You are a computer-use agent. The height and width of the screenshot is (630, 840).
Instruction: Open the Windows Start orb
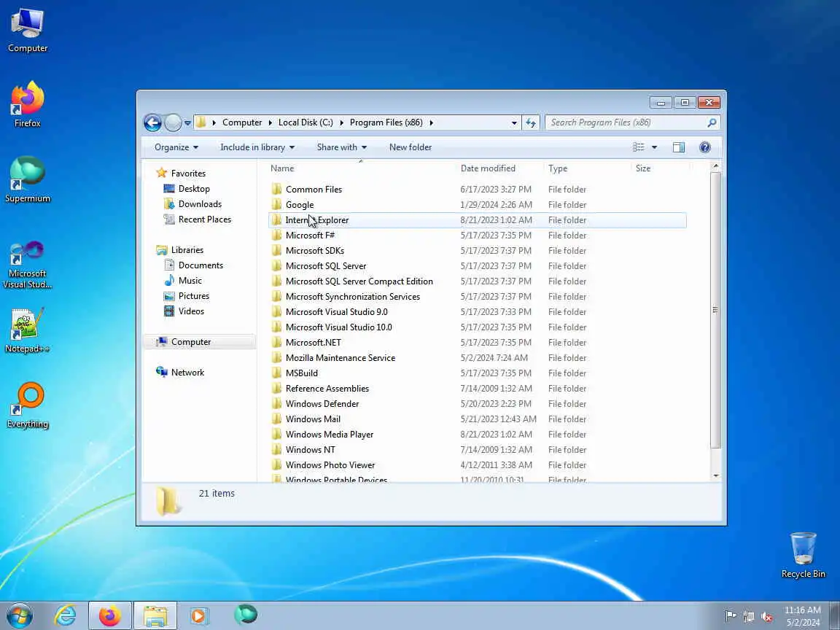(x=19, y=615)
